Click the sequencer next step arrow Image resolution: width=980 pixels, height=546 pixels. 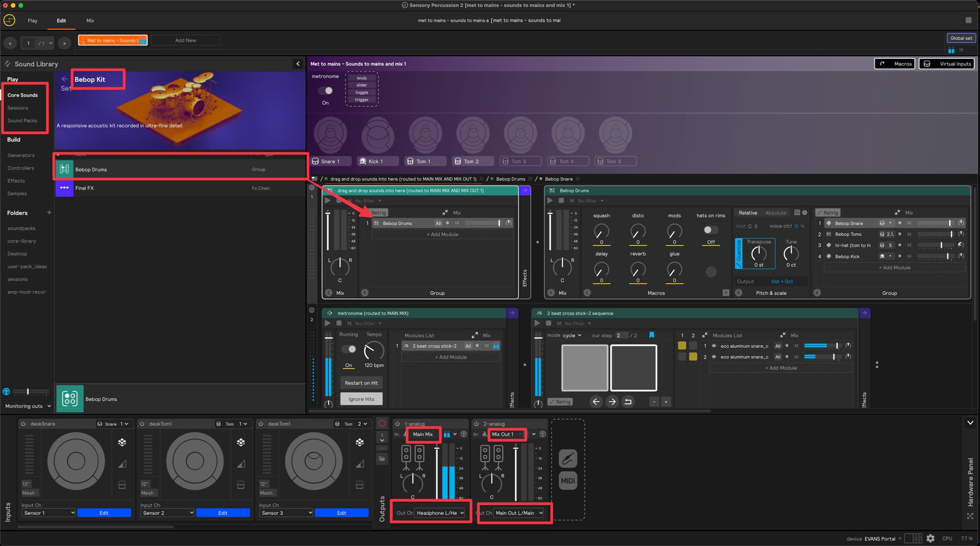pyautogui.click(x=612, y=402)
